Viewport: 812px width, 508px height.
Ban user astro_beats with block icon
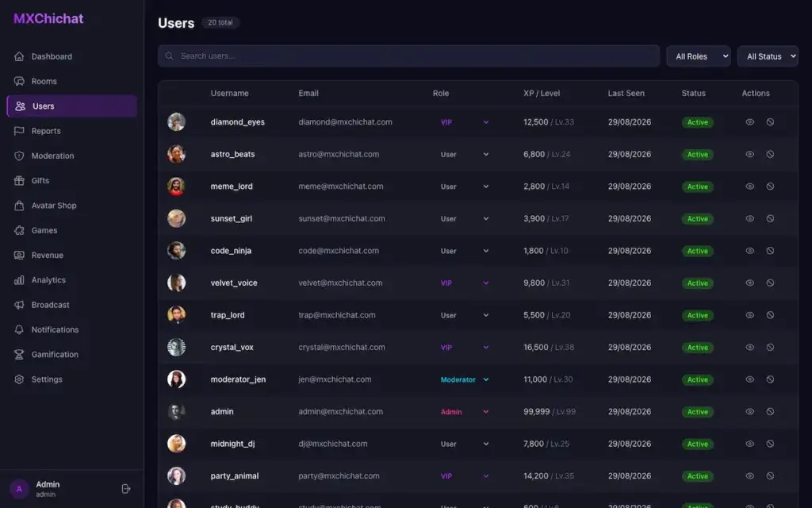(x=770, y=155)
